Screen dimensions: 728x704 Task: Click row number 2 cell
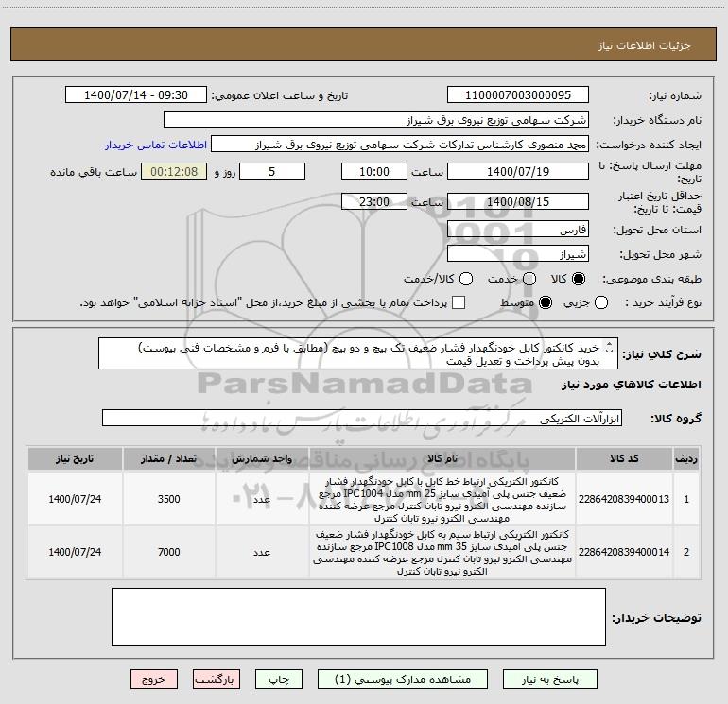click(686, 552)
